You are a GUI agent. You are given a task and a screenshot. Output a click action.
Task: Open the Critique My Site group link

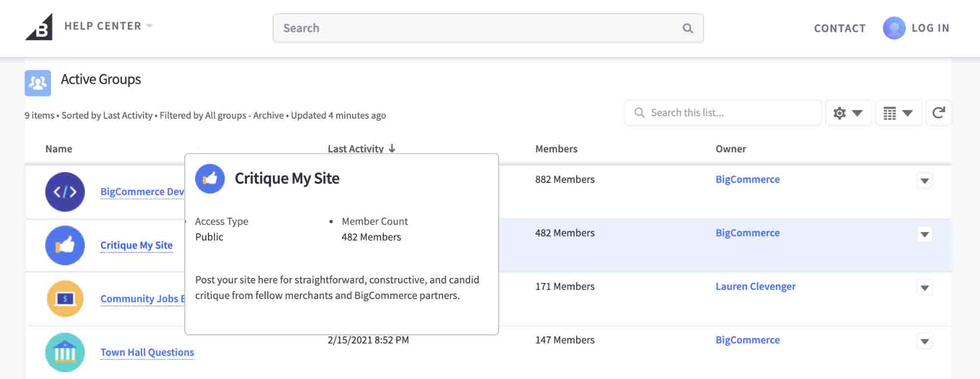pos(136,245)
